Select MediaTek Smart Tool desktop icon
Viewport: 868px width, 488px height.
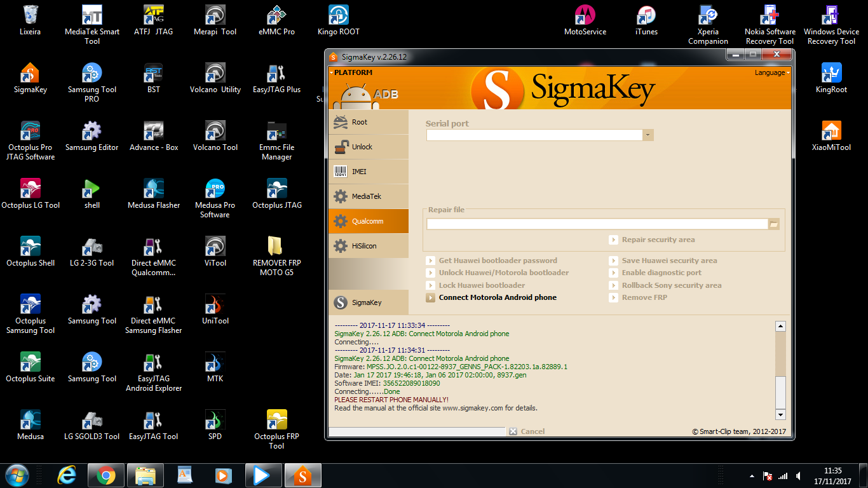coord(92,25)
